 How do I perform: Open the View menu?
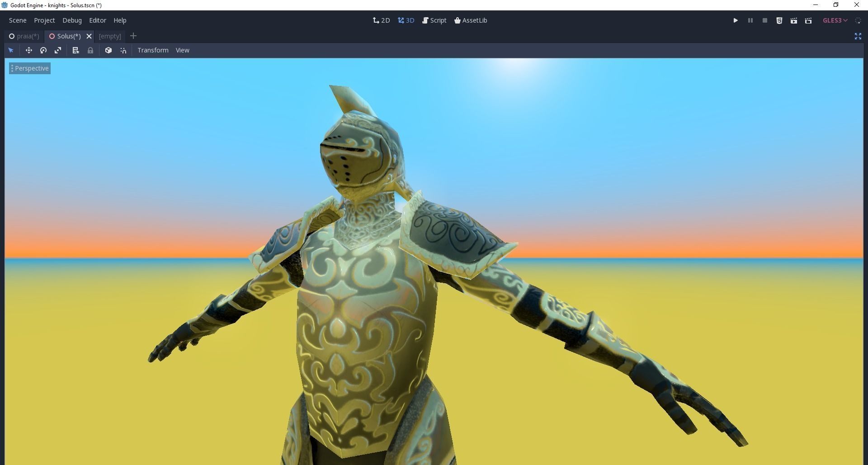182,50
